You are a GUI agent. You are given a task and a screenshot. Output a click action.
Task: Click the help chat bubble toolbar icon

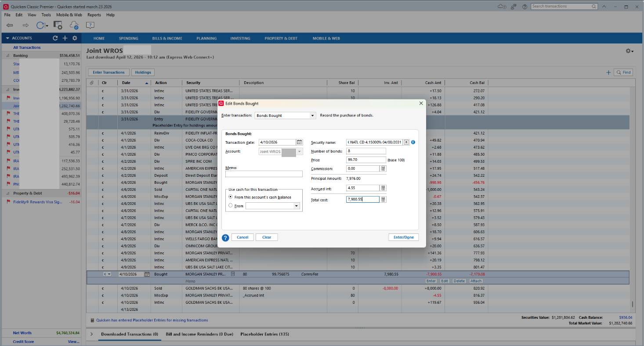(90, 25)
